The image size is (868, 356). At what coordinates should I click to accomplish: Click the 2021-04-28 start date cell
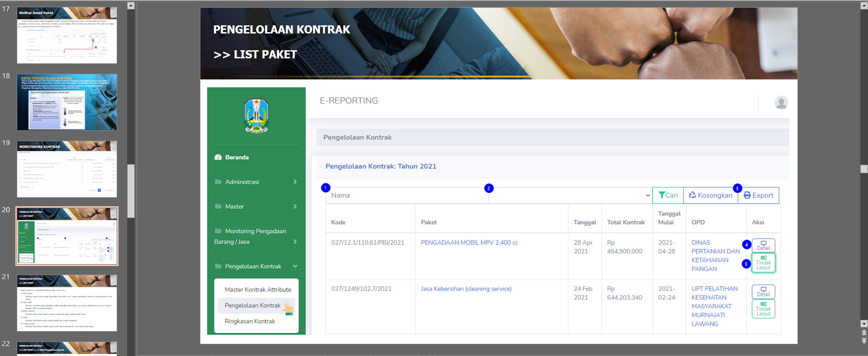click(x=667, y=247)
